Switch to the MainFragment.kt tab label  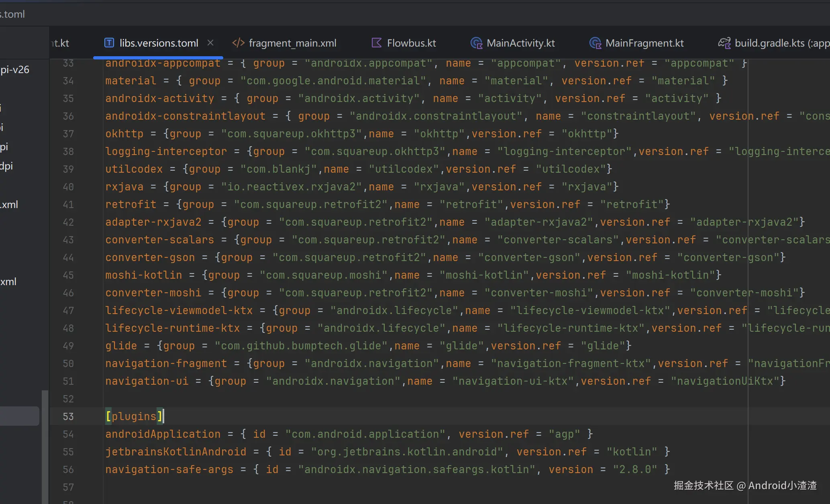644,43
